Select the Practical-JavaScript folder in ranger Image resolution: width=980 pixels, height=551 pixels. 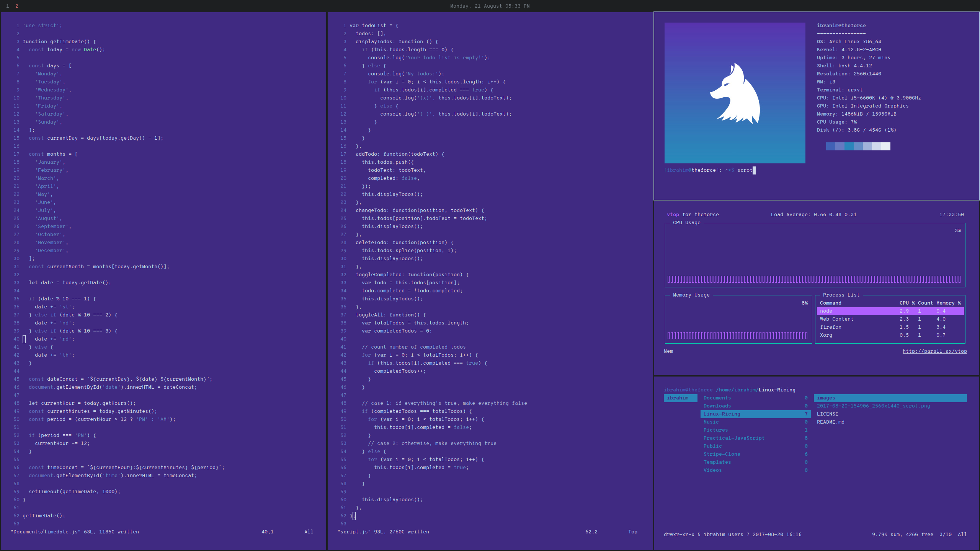click(733, 438)
